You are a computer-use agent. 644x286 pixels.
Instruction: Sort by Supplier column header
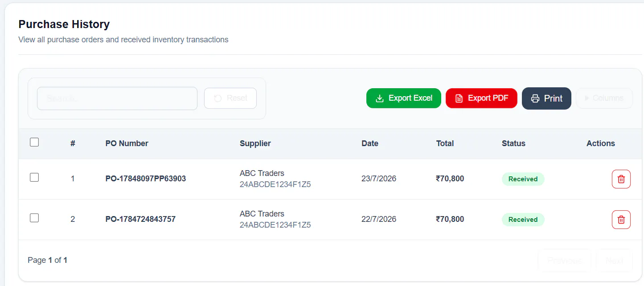coord(255,143)
